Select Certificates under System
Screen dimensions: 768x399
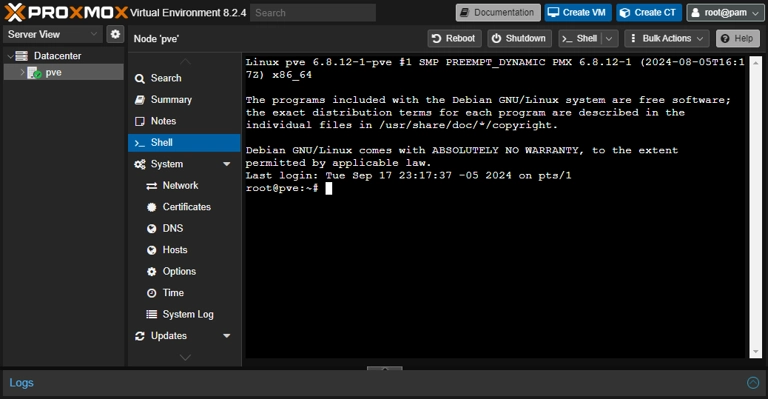(184, 207)
